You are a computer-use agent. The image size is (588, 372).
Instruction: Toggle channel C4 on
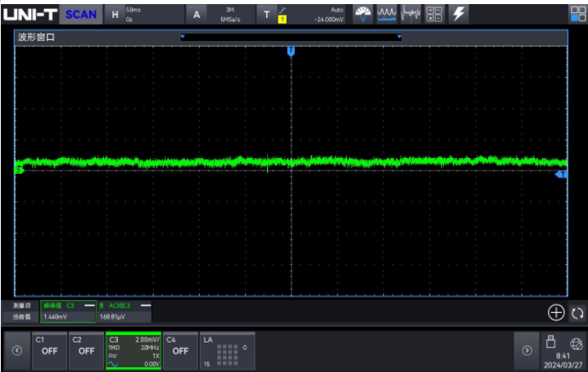pyautogui.click(x=180, y=350)
